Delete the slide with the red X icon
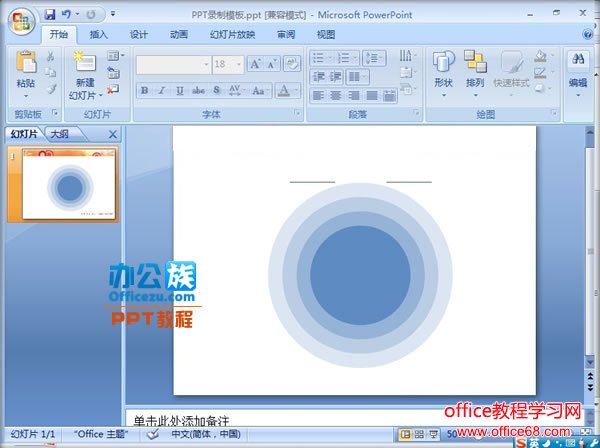This screenshot has width=600, height=448. click(113, 90)
